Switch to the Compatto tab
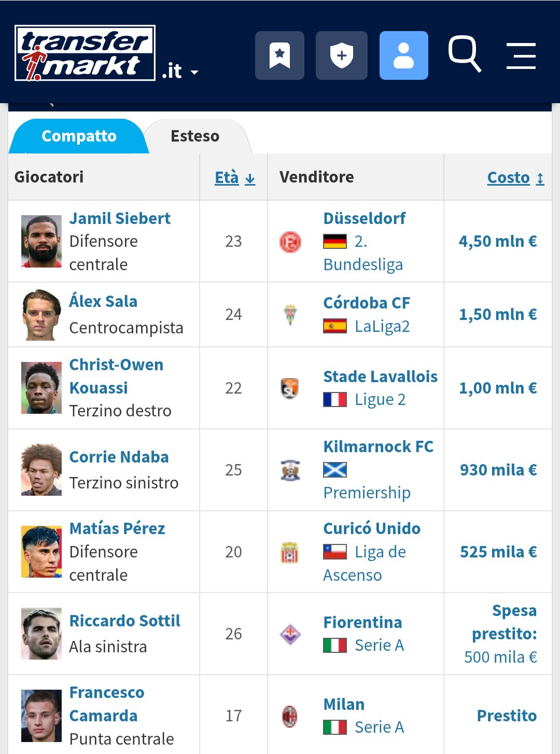Screen dimensions: 560x754 [x=79, y=136]
